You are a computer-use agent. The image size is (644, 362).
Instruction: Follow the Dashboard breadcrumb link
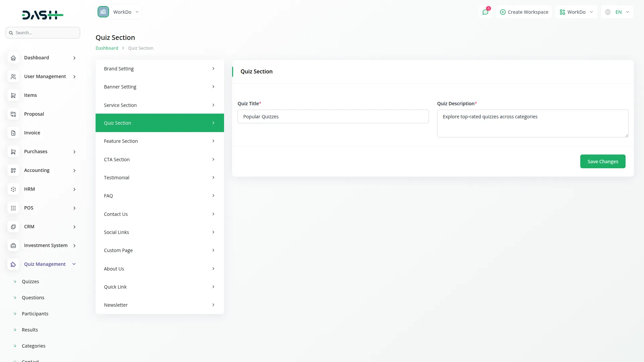(107, 48)
